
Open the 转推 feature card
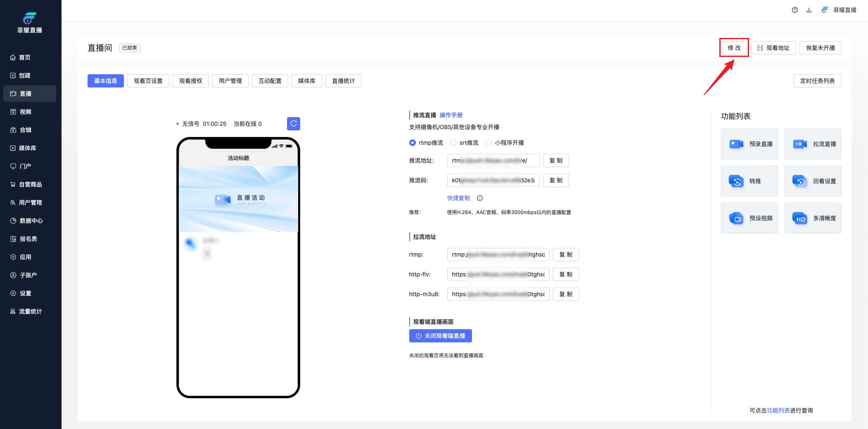pos(749,181)
